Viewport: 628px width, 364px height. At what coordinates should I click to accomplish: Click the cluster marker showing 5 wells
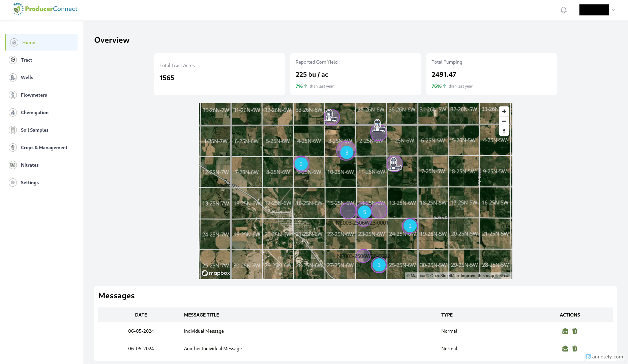point(364,212)
